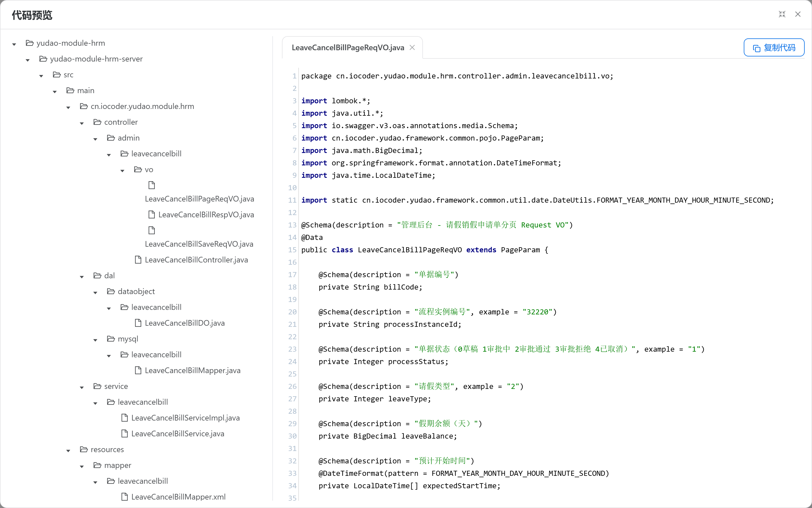Click the service folder icon
The width and height of the screenshot is (812, 508).
97,386
